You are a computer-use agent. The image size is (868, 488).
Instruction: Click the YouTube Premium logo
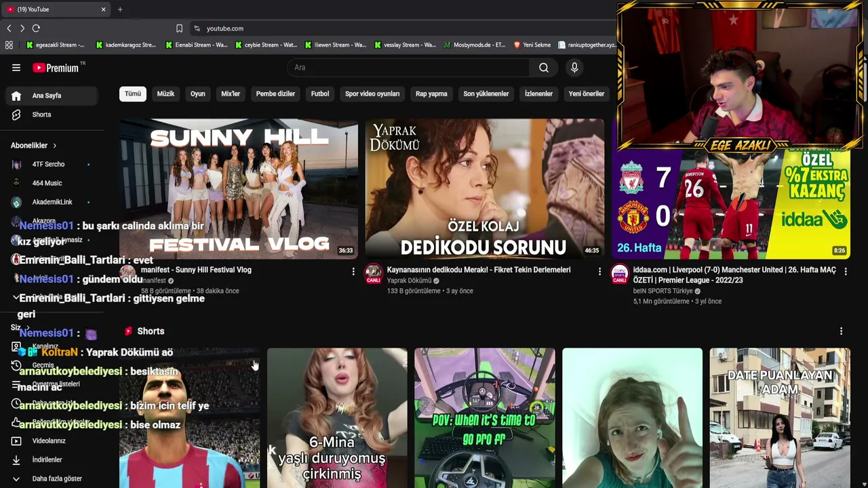point(56,68)
